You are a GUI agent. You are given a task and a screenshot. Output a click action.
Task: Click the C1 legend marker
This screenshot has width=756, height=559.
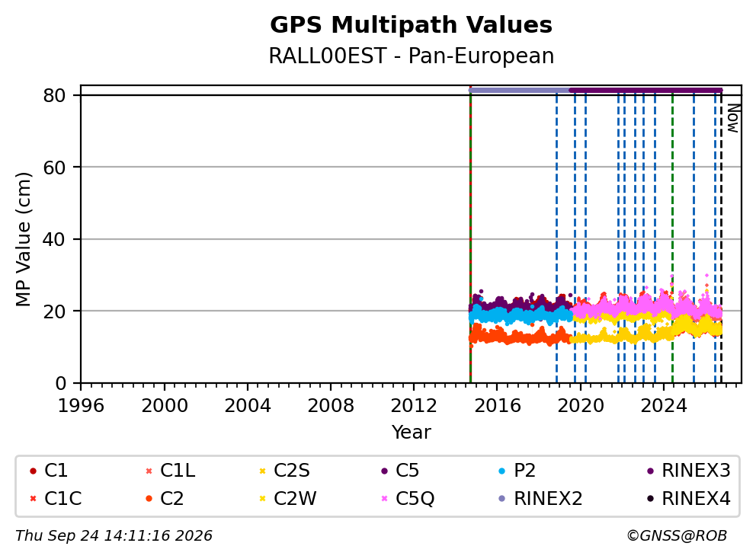[x=33, y=471]
